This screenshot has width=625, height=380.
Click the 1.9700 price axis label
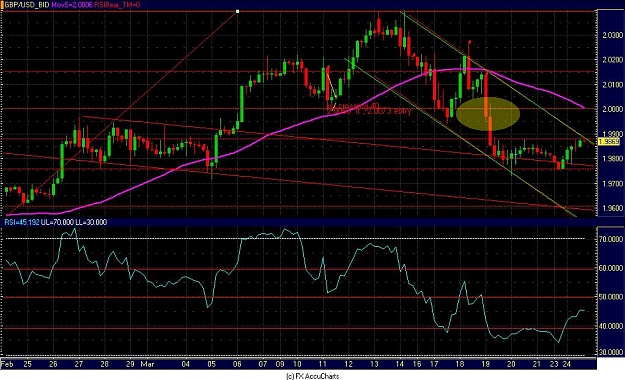point(612,184)
